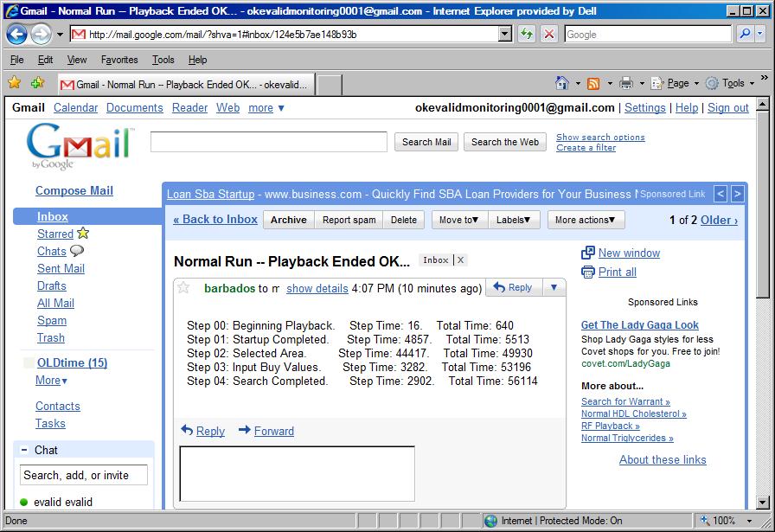
Task: Click the Sign out link
Action: [728, 108]
